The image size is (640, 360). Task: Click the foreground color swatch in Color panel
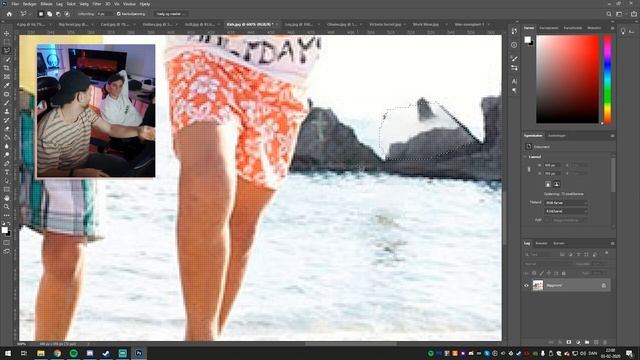(527, 40)
